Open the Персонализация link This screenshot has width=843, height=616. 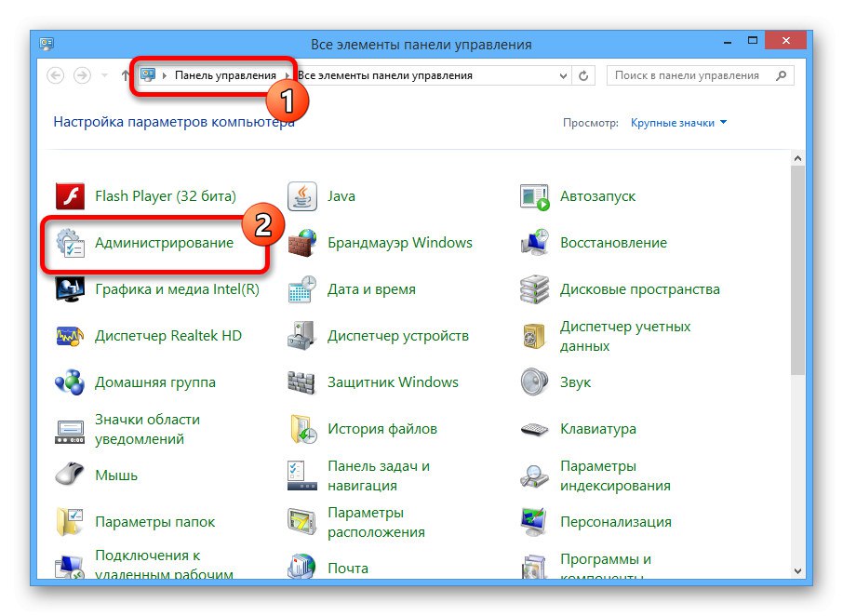[x=616, y=522]
